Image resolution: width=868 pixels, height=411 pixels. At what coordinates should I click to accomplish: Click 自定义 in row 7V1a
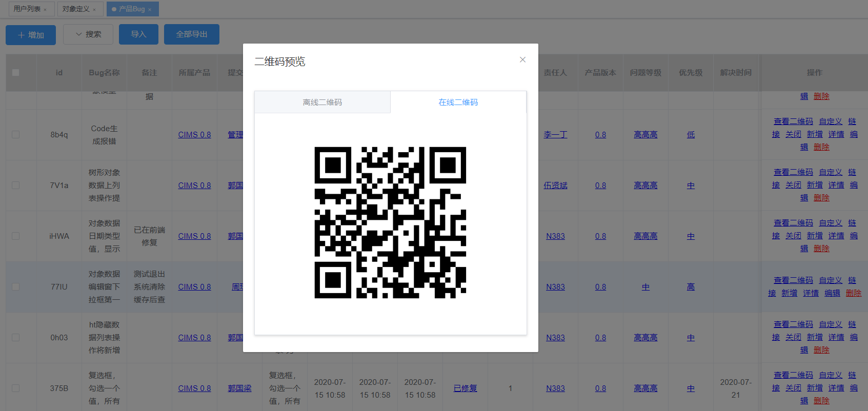[831, 172]
